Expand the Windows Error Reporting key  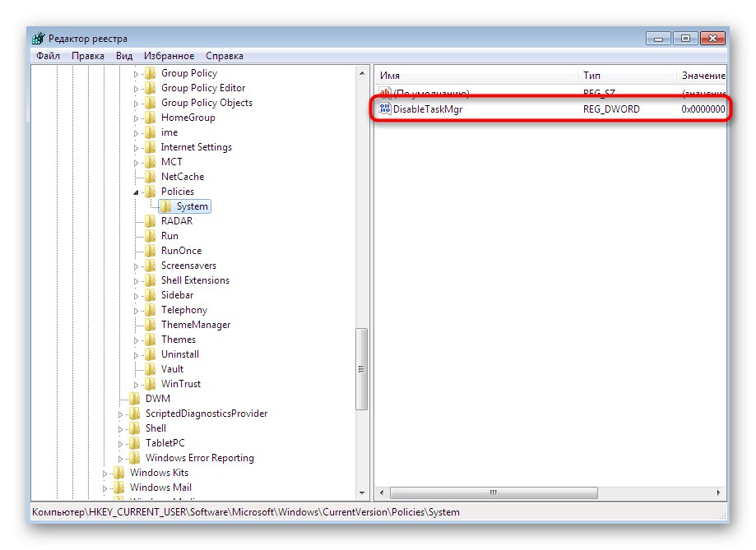pos(121,459)
